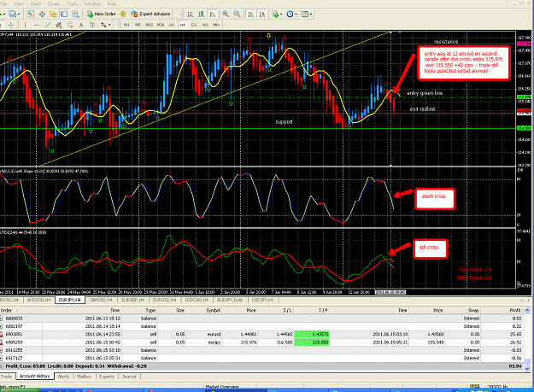Screen dimensions: 534x392
Task: Open the Profiles toolbar icon
Action: [13, 14]
